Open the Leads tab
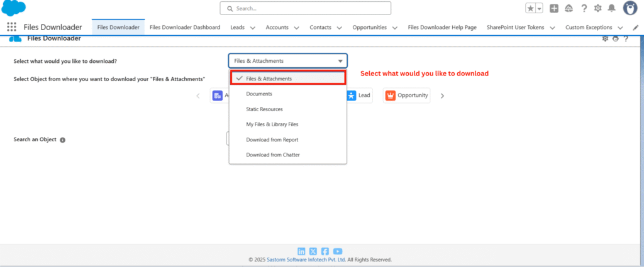644x267 pixels. (237, 28)
